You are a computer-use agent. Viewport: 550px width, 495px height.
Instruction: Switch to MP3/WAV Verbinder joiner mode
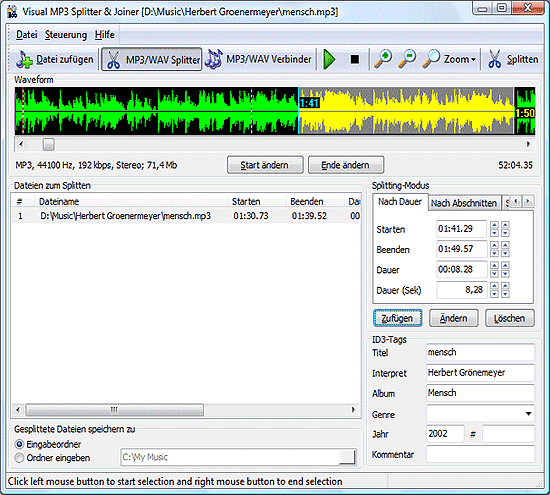(x=258, y=59)
